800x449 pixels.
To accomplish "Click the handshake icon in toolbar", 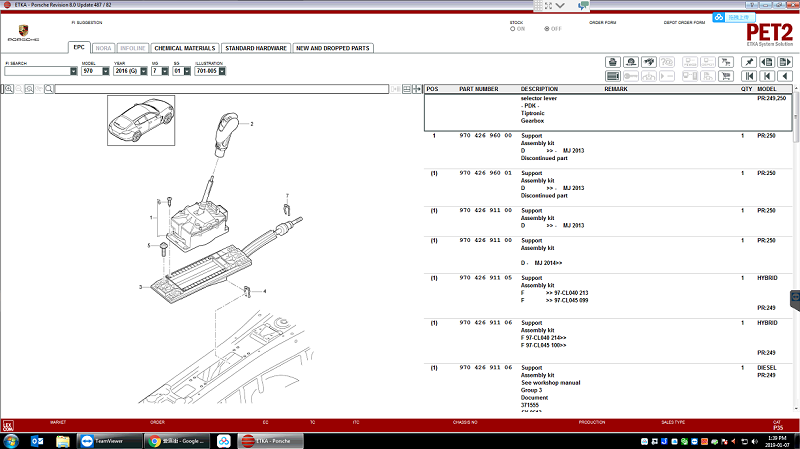I will tap(648, 62).
